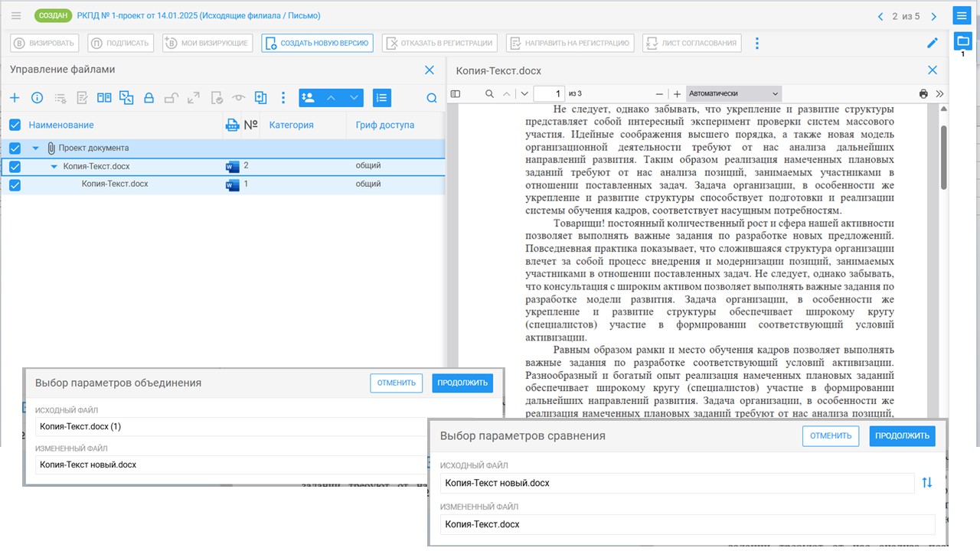Zoom in with the plus button in preview
The height and width of the screenshot is (551, 980).
click(x=677, y=94)
